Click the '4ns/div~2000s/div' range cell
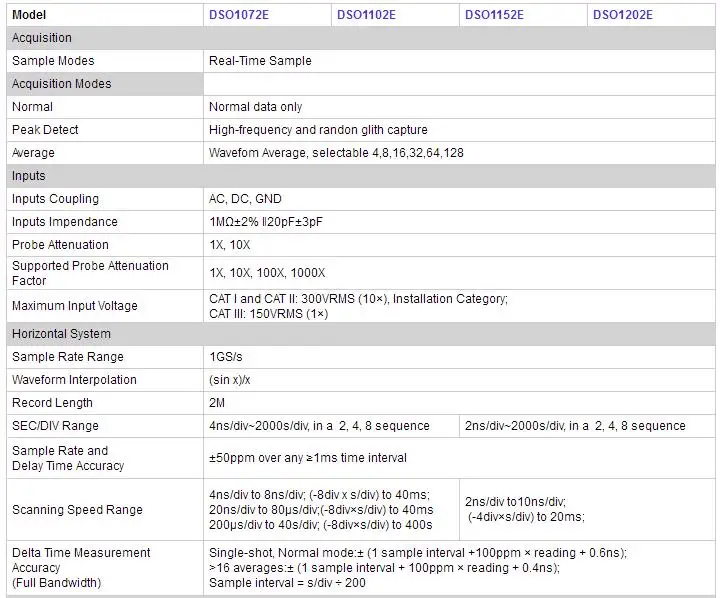This screenshot has width=720, height=598. tap(332, 426)
